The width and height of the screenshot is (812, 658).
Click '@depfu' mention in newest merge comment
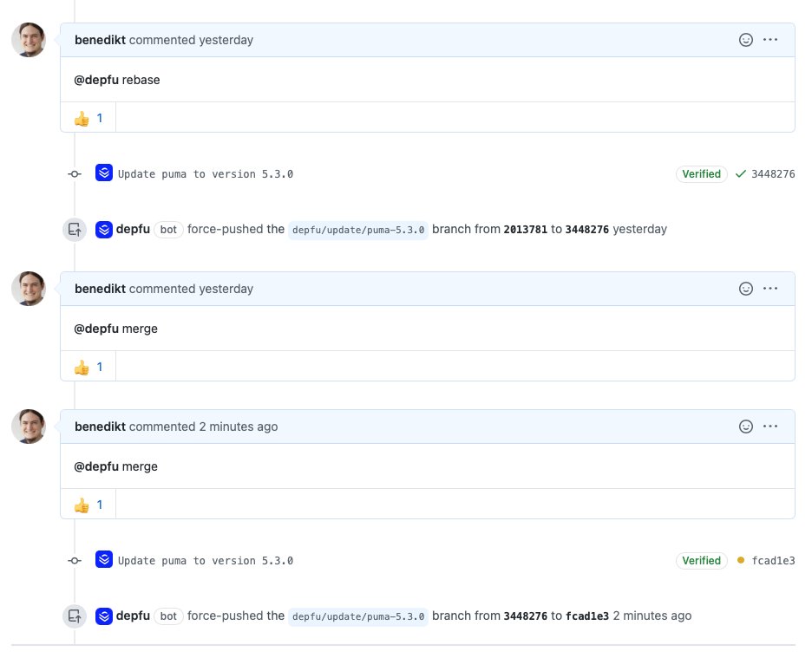coord(96,466)
